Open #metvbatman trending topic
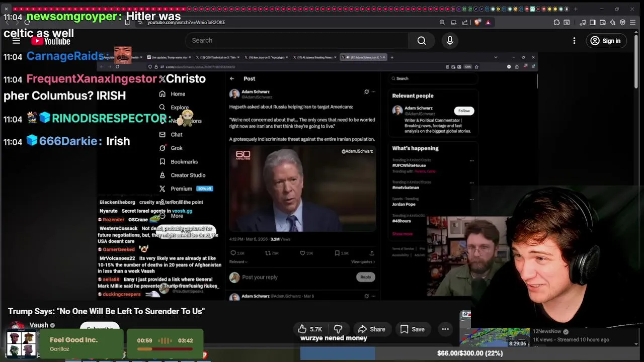 (x=406, y=188)
